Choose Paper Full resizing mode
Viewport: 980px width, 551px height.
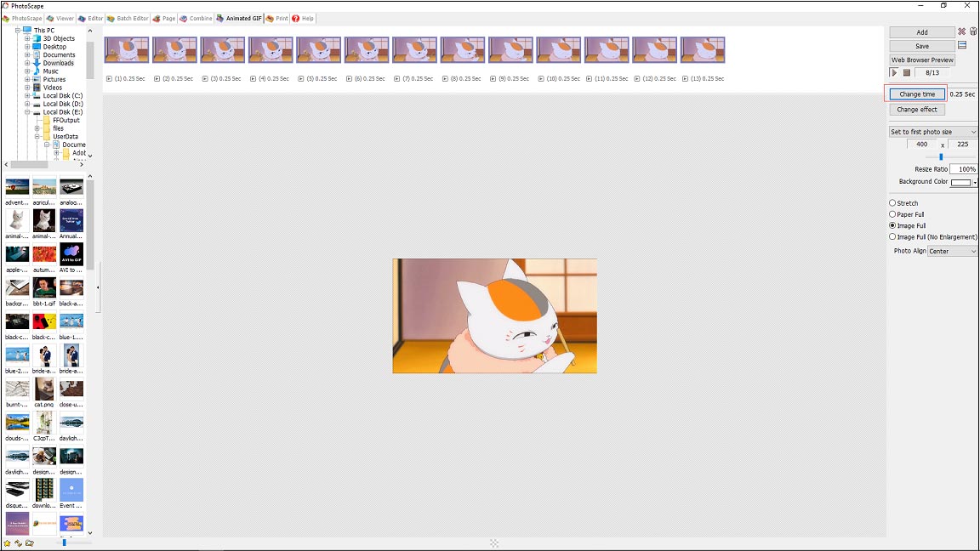[x=893, y=213]
